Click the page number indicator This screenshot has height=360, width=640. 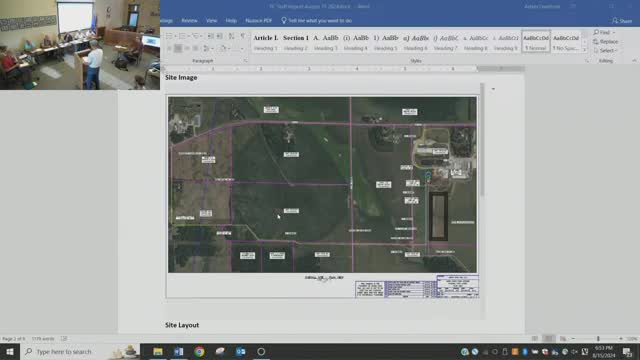click(x=13, y=339)
